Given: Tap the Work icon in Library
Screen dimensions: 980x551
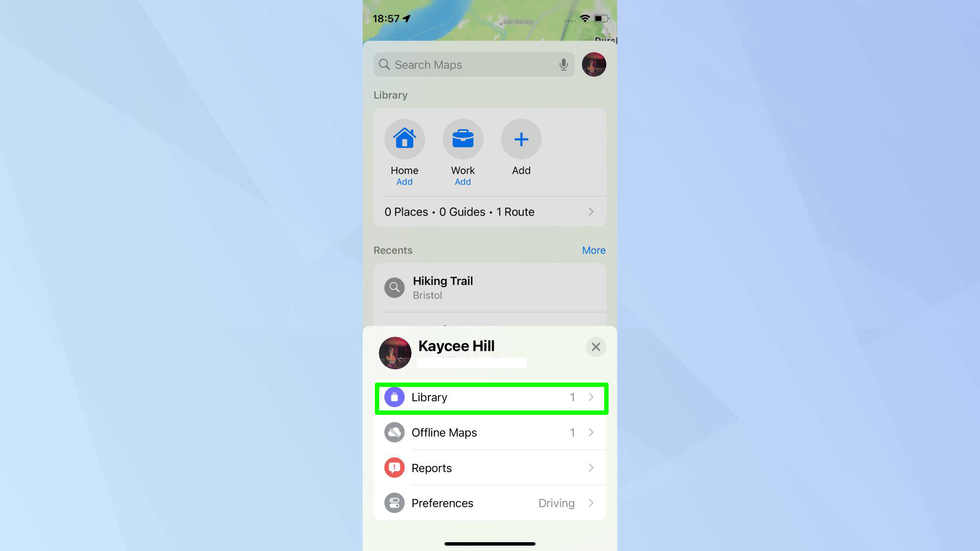Looking at the screenshot, I should tap(463, 139).
